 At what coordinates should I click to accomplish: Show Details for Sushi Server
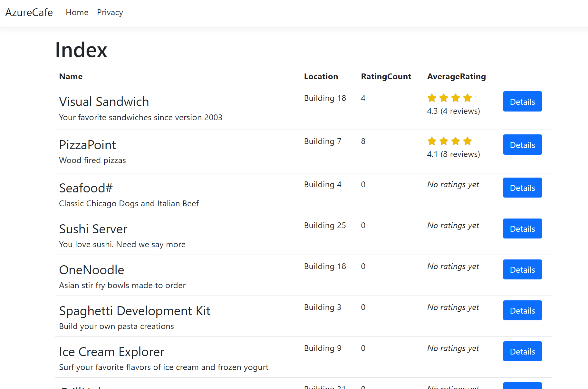coord(522,229)
